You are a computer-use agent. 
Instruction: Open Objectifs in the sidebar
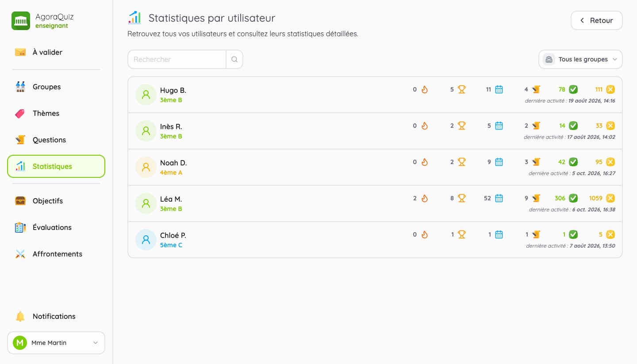[x=56, y=201]
